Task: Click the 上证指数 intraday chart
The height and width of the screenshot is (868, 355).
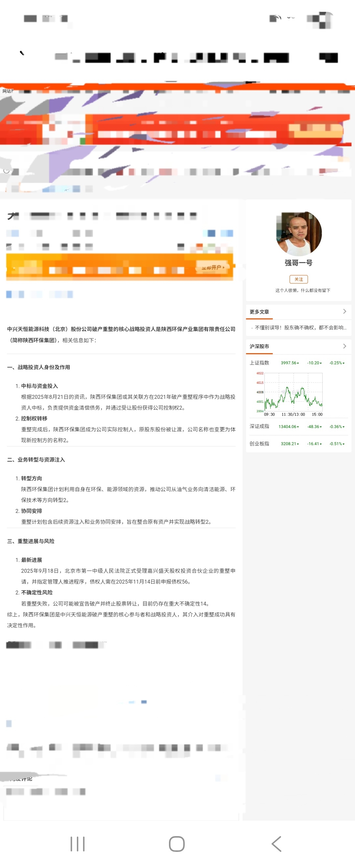Action: click(x=290, y=394)
